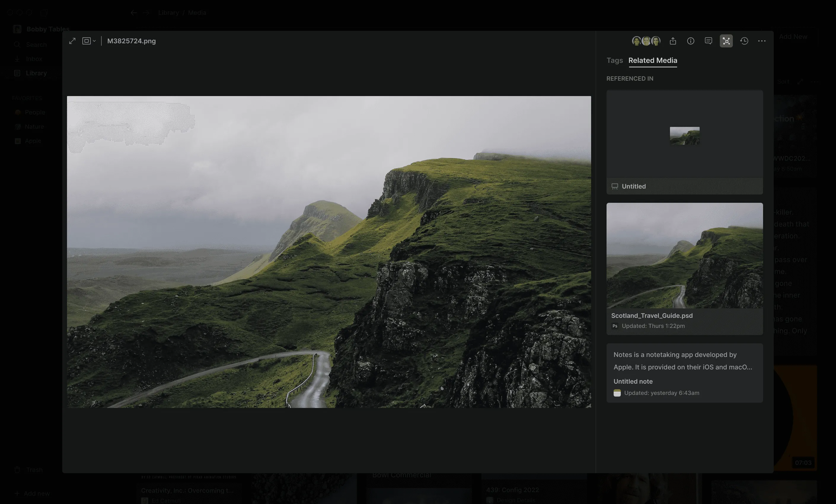Open the view mode dropdown
This screenshot has width=836, height=504.
[x=89, y=41]
